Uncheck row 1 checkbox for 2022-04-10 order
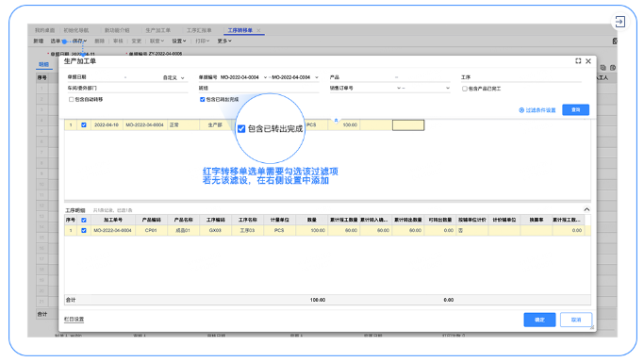 pyautogui.click(x=84, y=124)
